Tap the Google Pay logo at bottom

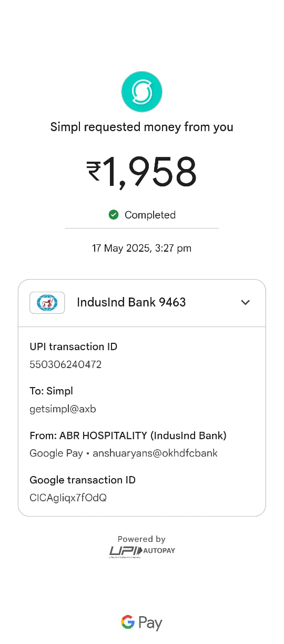point(141,623)
